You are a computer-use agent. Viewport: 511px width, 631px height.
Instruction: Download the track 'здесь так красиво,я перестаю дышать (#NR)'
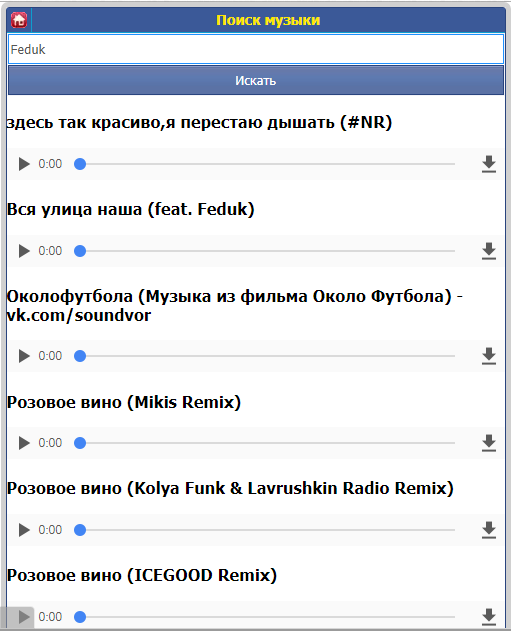[488, 164]
